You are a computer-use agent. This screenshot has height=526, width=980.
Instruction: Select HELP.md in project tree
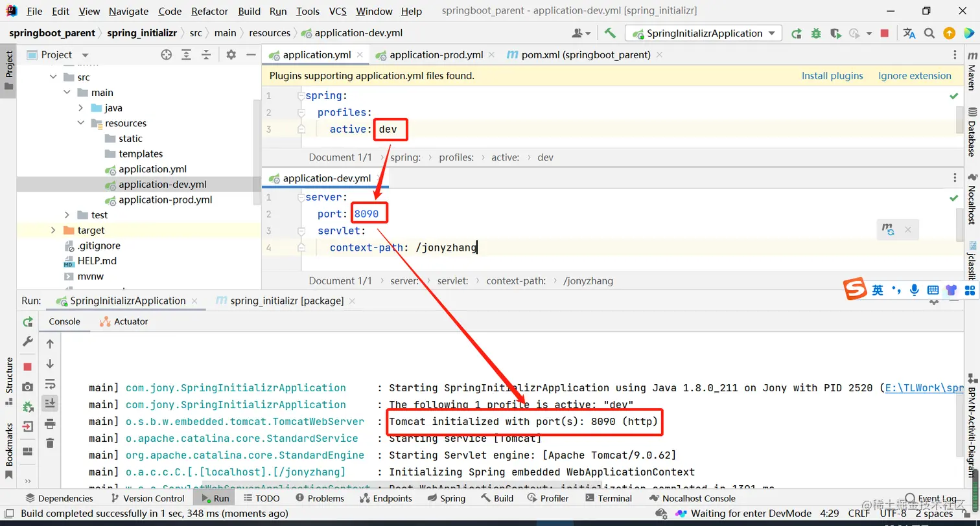point(97,261)
